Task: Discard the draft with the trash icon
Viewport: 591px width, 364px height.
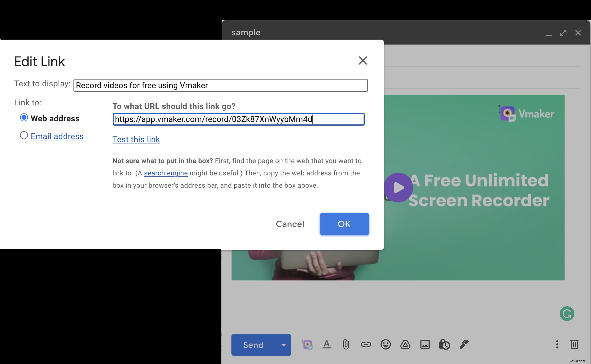Action: point(574,345)
